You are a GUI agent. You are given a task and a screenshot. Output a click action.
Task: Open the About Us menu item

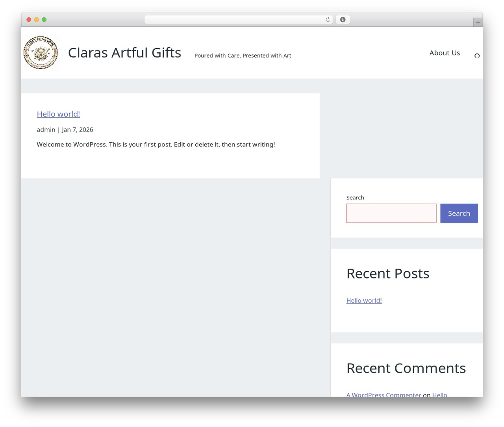[x=445, y=53]
